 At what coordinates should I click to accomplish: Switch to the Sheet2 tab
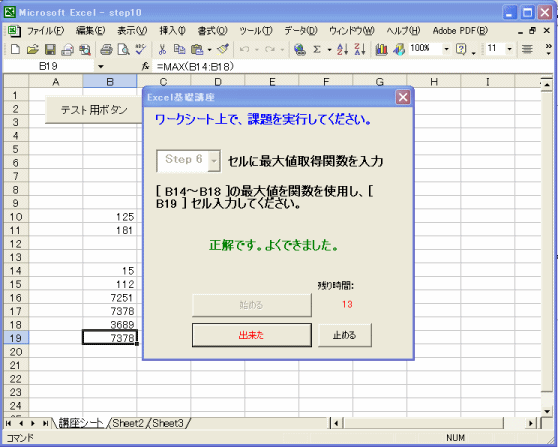128,423
